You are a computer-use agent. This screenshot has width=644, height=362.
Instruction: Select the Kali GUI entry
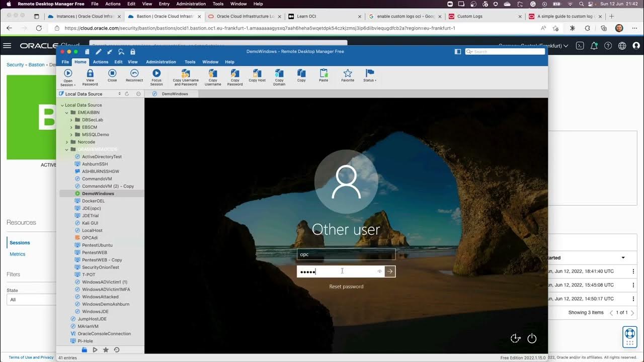[x=90, y=223]
